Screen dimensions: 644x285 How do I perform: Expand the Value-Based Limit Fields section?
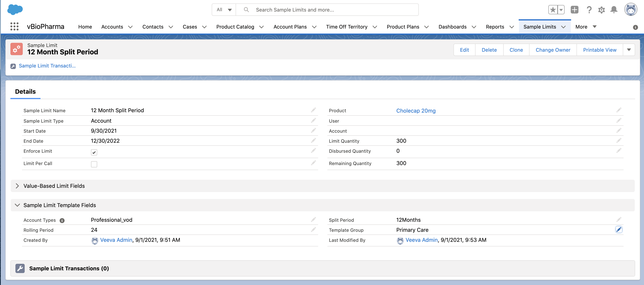pos(17,186)
